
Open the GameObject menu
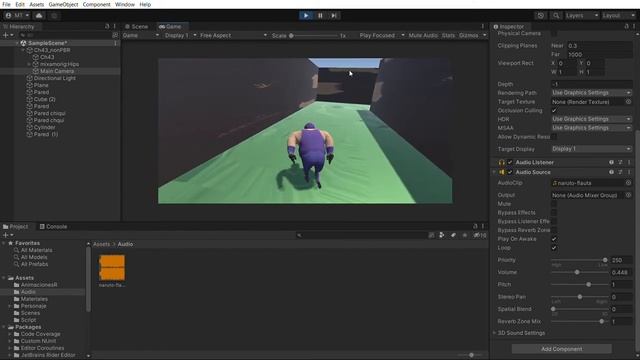coord(63,4)
